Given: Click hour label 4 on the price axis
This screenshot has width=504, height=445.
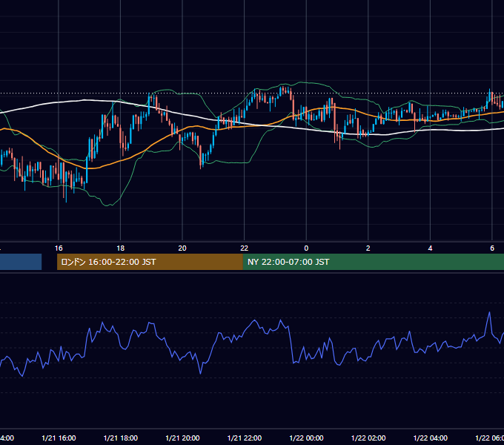Looking at the screenshot, I should [x=430, y=248].
